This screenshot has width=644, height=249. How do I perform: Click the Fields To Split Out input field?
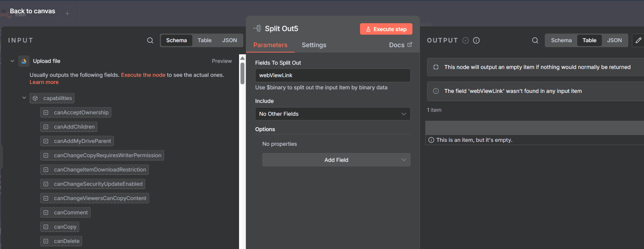tap(333, 75)
